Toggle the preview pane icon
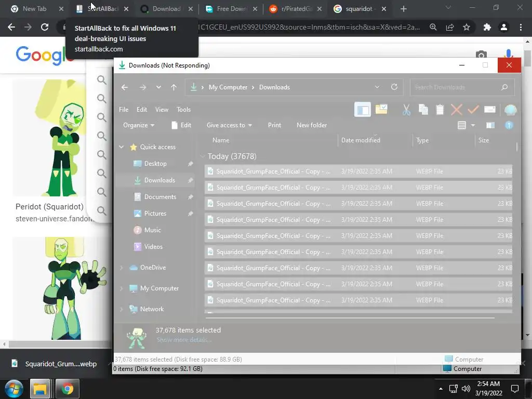This screenshot has width=532, height=399. (490, 126)
